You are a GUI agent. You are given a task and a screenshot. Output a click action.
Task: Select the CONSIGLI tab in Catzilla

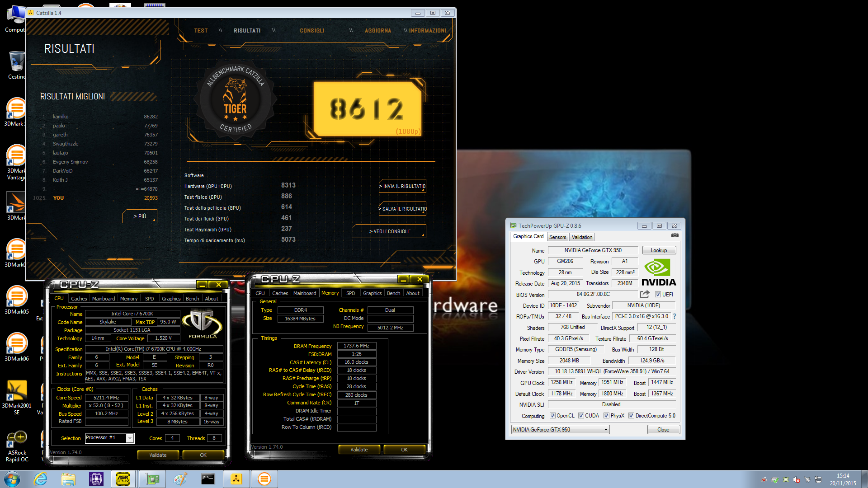[x=312, y=31]
